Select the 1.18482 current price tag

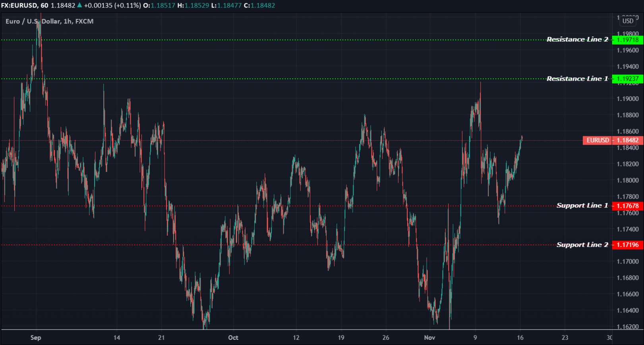628,140
